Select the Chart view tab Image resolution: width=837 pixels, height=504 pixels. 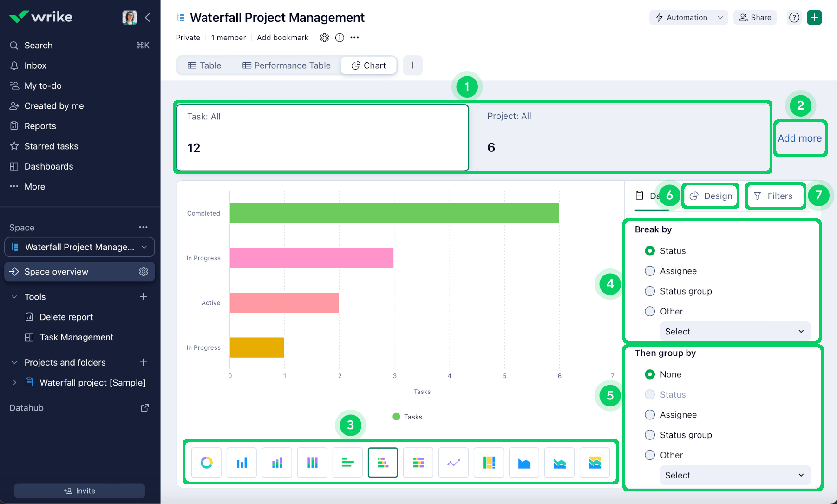[369, 65]
